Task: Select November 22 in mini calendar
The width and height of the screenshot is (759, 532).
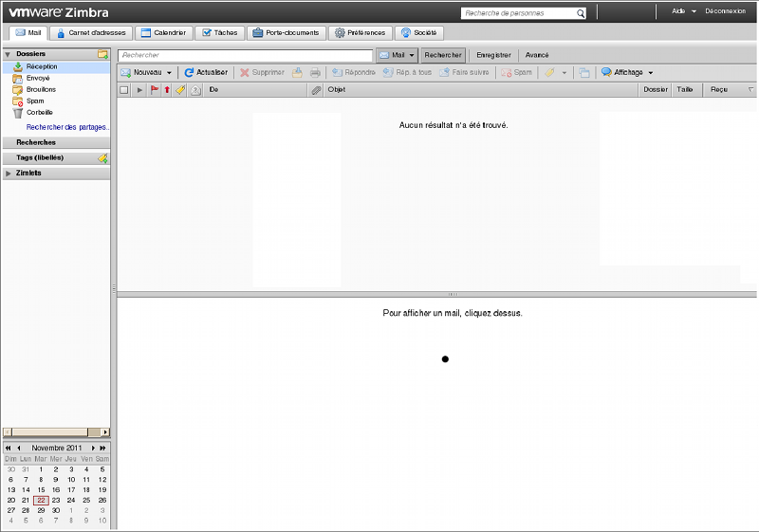Action: pyautogui.click(x=41, y=500)
